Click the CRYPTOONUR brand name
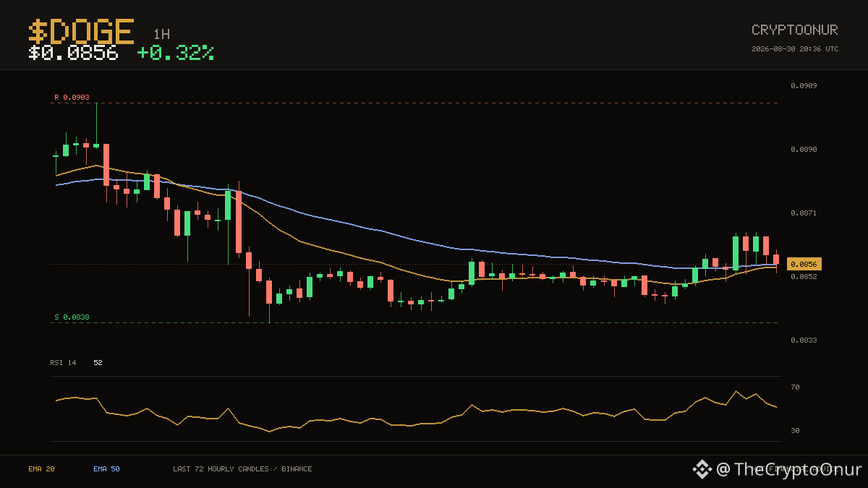The image size is (868, 488). point(795,30)
